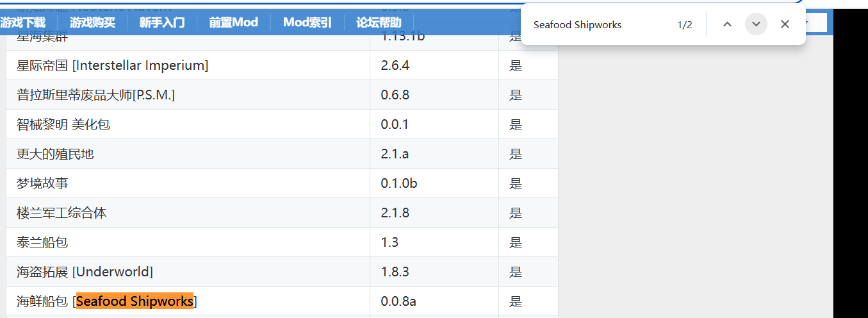Open the Mod索引 navigation item

pyautogui.click(x=307, y=23)
